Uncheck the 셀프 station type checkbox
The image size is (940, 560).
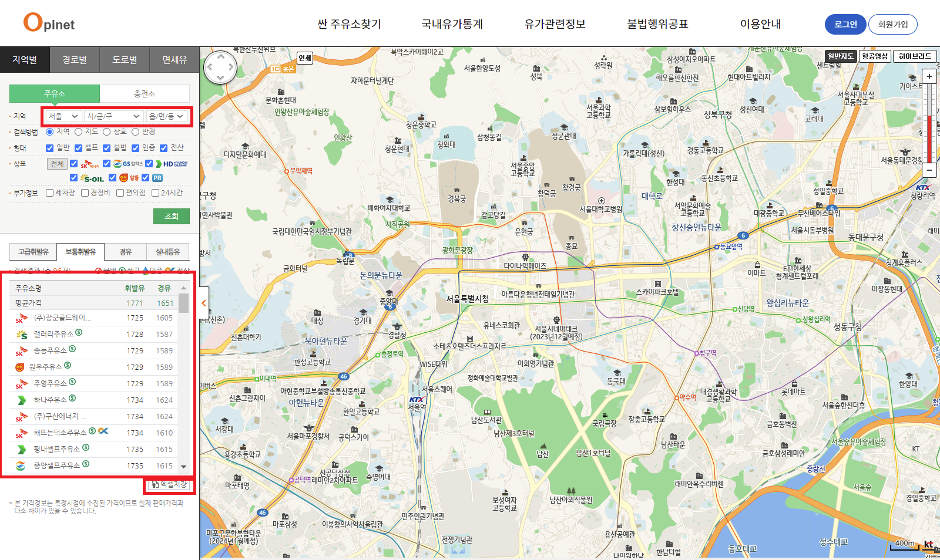(x=78, y=148)
